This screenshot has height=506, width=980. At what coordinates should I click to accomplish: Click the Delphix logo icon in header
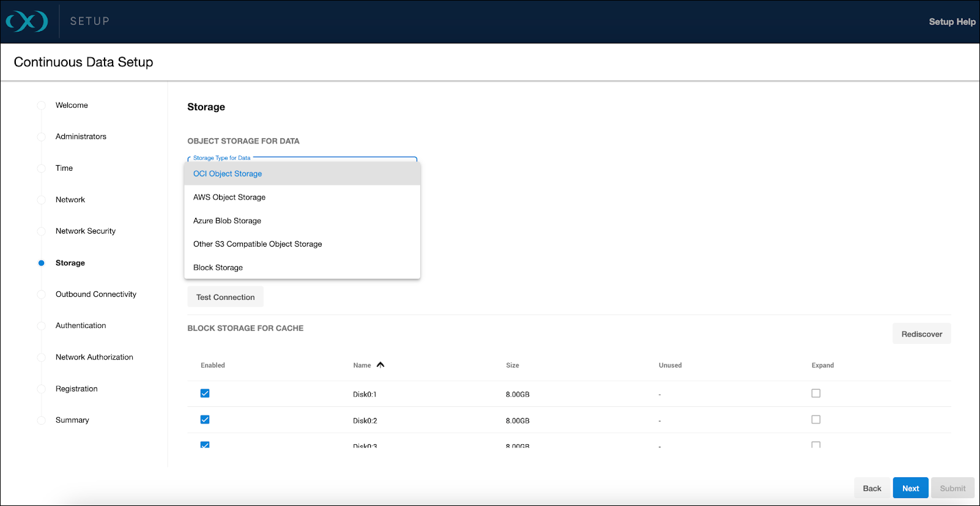click(27, 21)
